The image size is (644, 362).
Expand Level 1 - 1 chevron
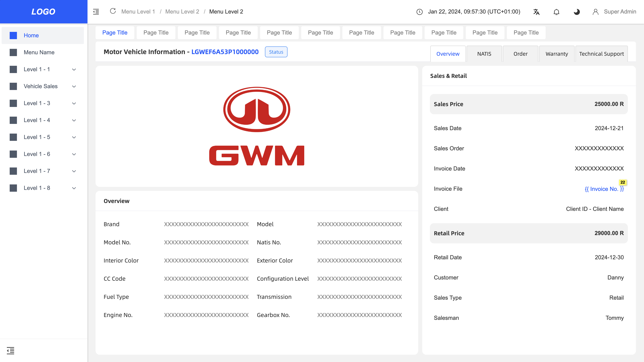74,70
